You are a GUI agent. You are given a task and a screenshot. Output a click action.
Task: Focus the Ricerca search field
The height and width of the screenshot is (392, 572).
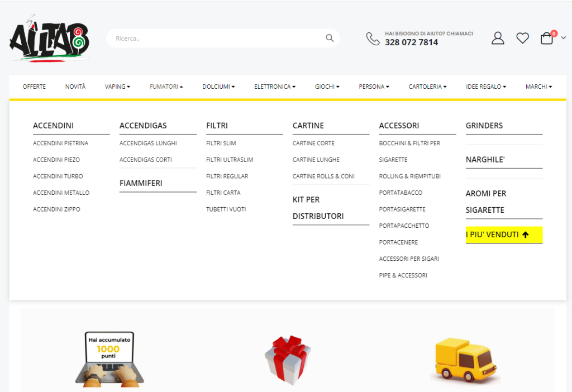(222, 39)
